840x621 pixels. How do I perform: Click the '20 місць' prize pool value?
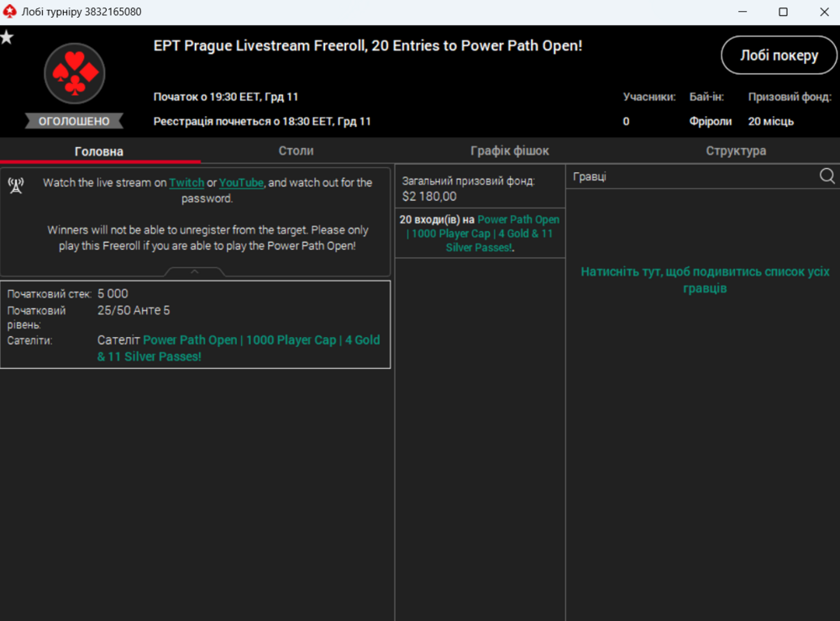[x=771, y=122]
